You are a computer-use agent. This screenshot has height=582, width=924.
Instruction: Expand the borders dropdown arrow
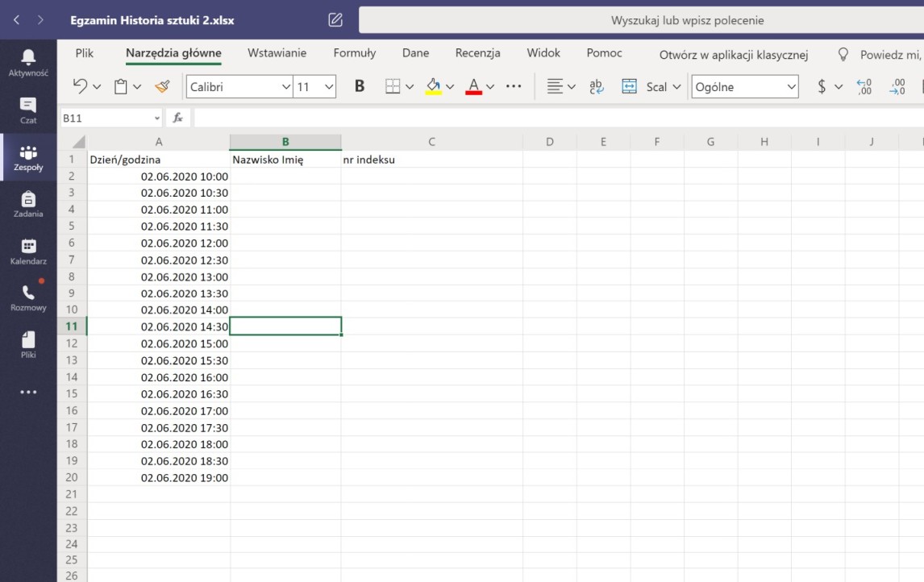(410, 86)
